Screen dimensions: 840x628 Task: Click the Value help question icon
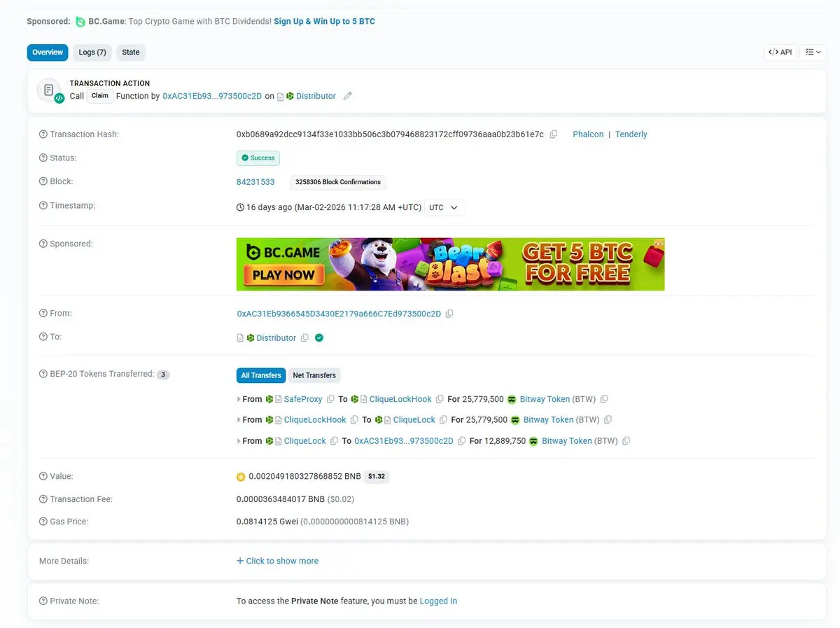point(43,476)
